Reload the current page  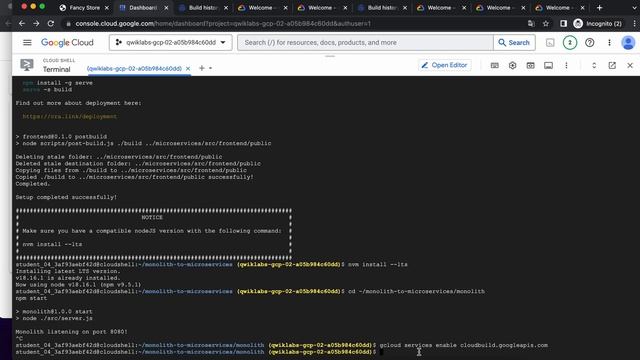[x=51, y=24]
